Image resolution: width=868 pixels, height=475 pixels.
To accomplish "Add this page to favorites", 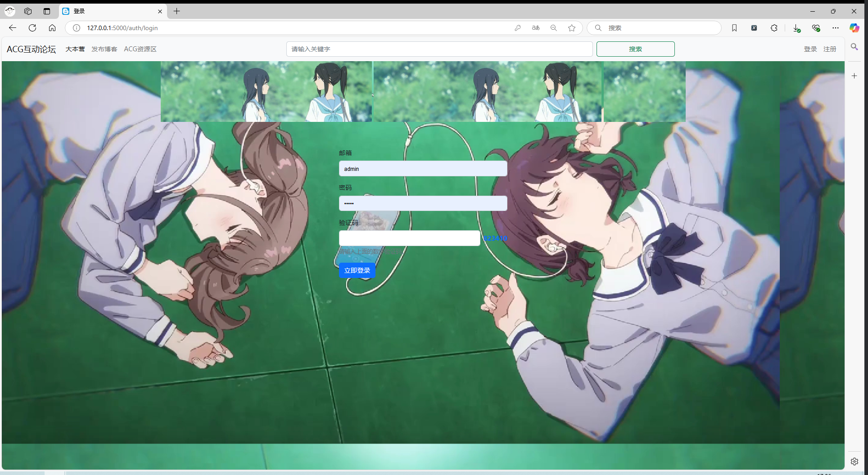I will 572,28.
